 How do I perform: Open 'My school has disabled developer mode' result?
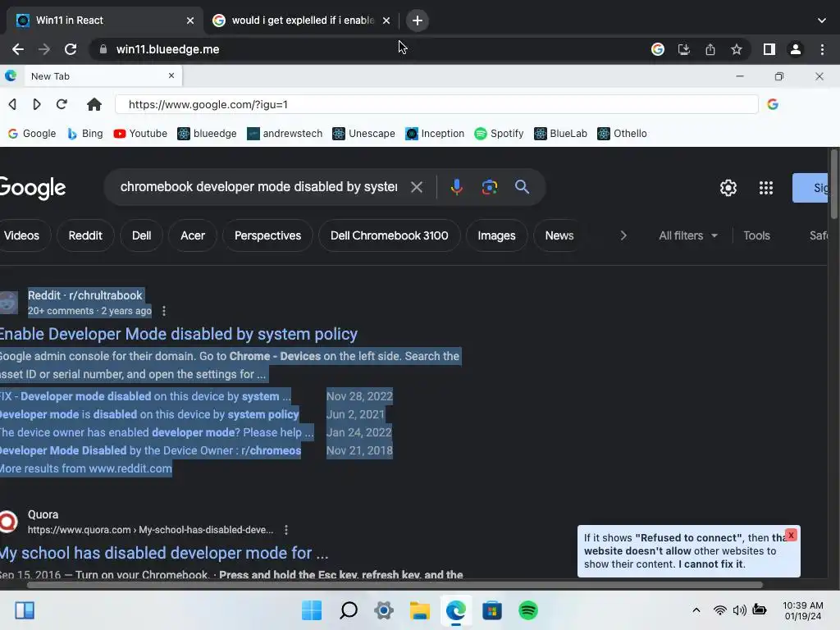click(164, 553)
